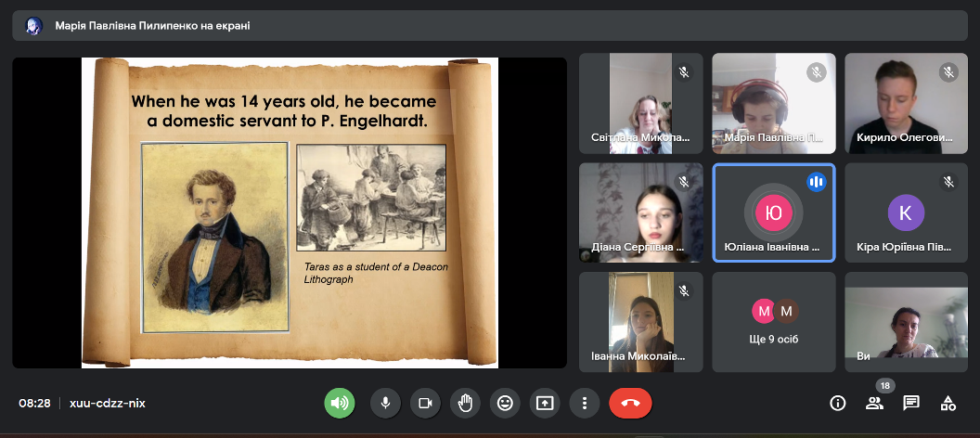Click the muted mic icon on Діана's tile
Image resolution: width=980 pixels, height=438 pixels.
[684, 182]
